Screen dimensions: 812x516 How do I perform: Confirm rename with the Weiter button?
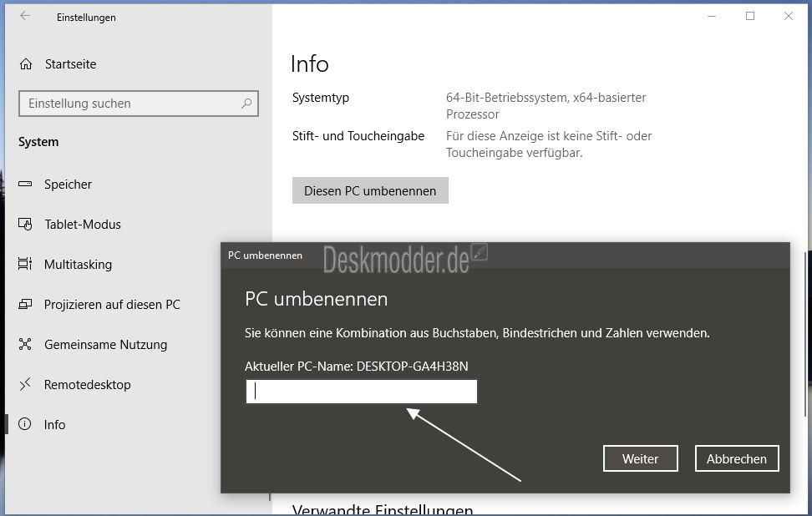641,458
